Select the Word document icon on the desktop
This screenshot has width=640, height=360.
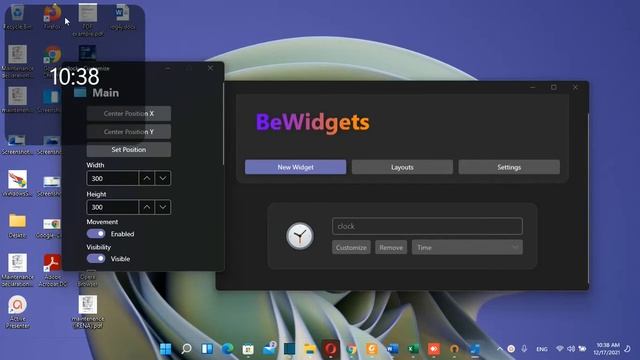(x=122, y=17)
